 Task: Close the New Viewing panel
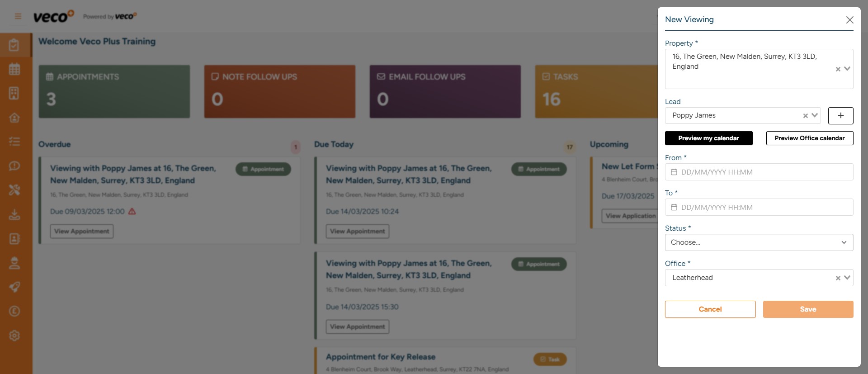[x=850, y=20]
